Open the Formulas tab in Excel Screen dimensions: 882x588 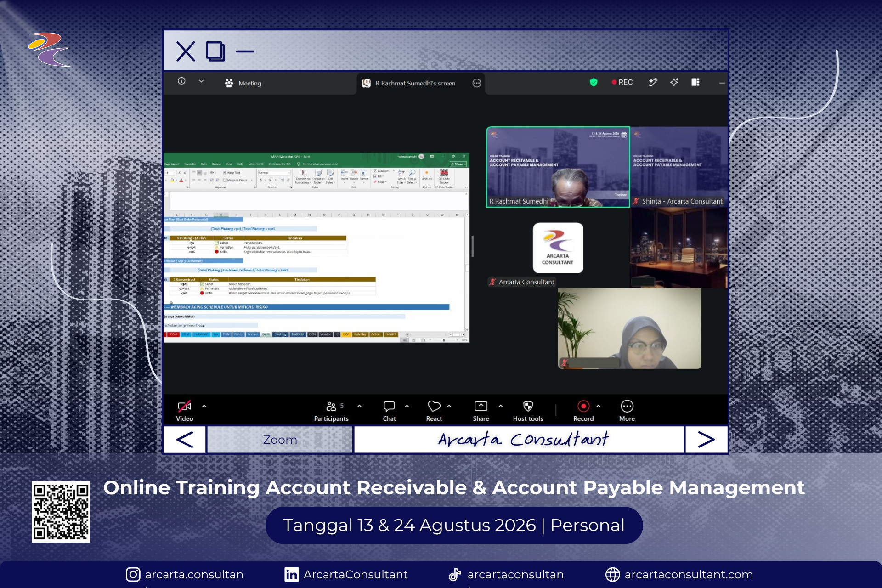point(190,164)
